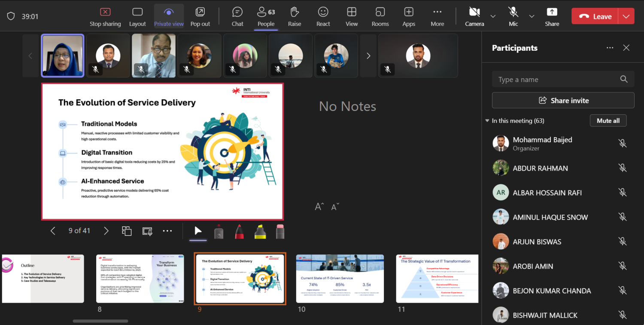Open the Camera options dropdown arrow
Screen dimensions: 644x325
tap(493, 16)
